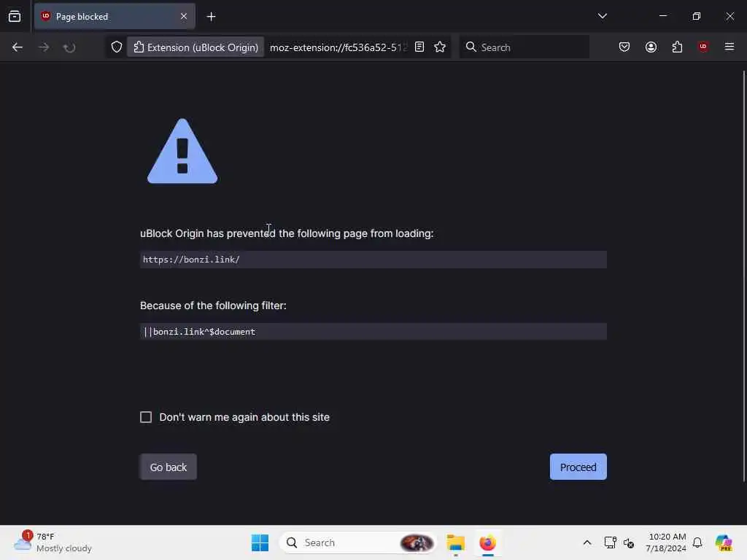The width and height of the screenshot is (747, 560).
Task: Click the blocked URL https://bonzi.link/ text
Action: [x=192, y=260]
